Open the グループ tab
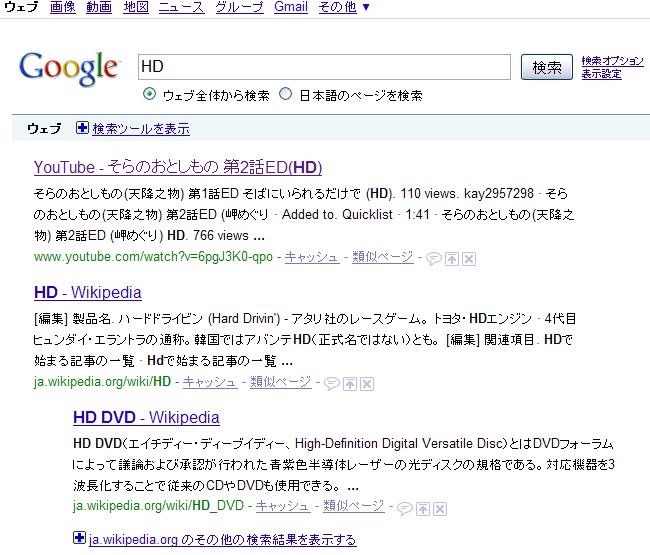Image resolution: width=650 pixels, height=555 pixels. pyautogui.click(x=239, y=7)
